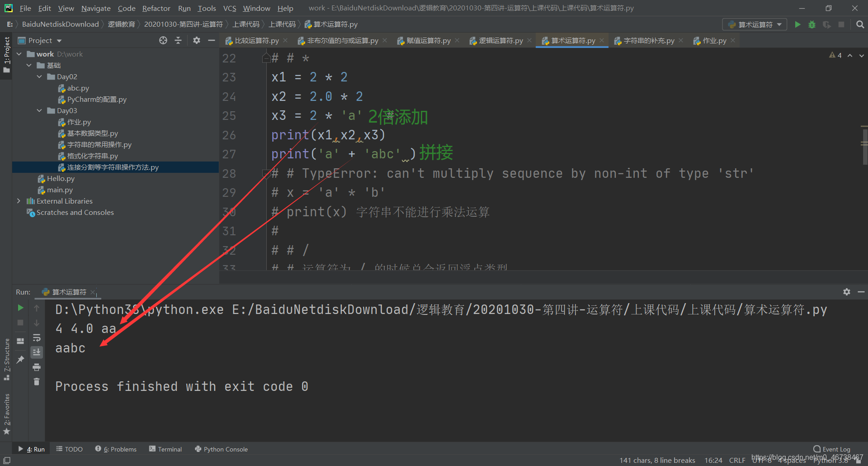The width and height of the screenshot is (868, 466).
Task: Select Scratches and Consoles node
Action: pyautogui.click(x=75, y=212)
